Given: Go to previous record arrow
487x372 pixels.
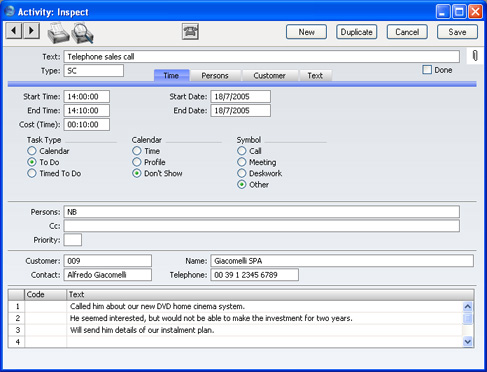Looking at the screenshot, I should [14, 31].
